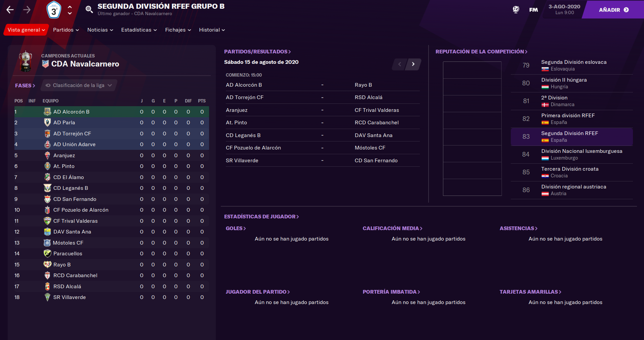
Task: Expand FASES section link
Action: 25,86
